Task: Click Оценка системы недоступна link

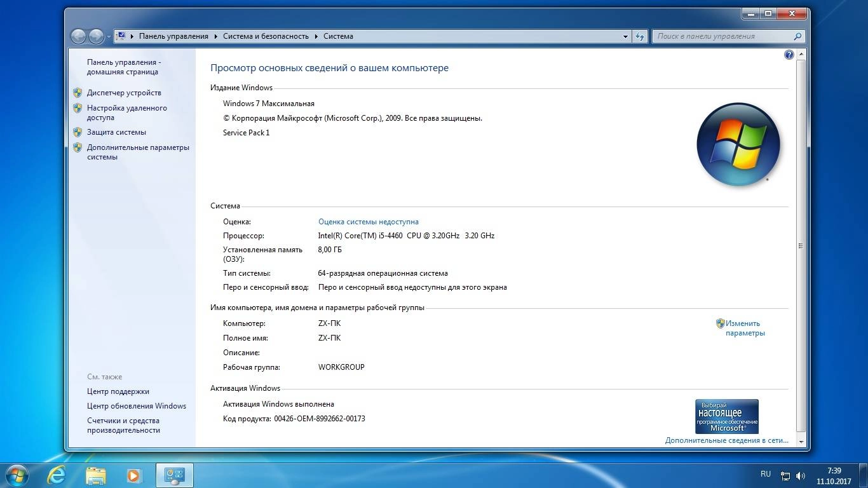Action: (x=368, y=222)
